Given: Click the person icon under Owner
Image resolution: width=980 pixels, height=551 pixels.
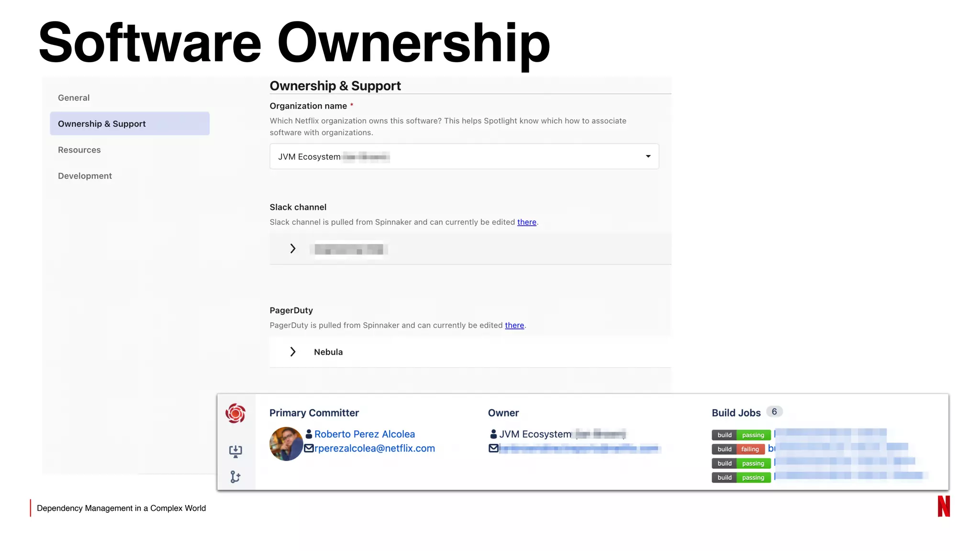Looking at the screenshot, I should 493,434.
